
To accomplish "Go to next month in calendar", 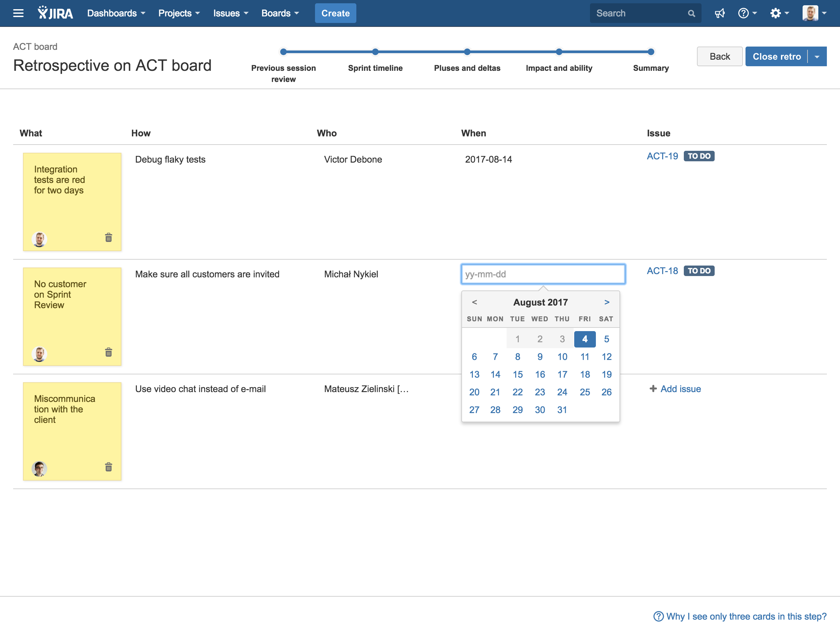I will [x=606, y=303].
